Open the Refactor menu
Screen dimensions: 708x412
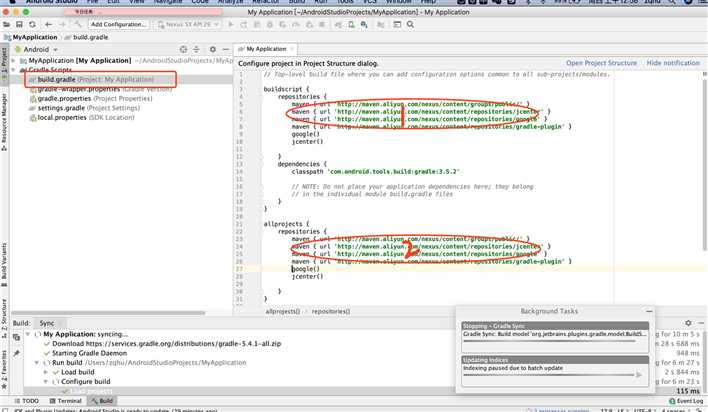coord(266,2)
